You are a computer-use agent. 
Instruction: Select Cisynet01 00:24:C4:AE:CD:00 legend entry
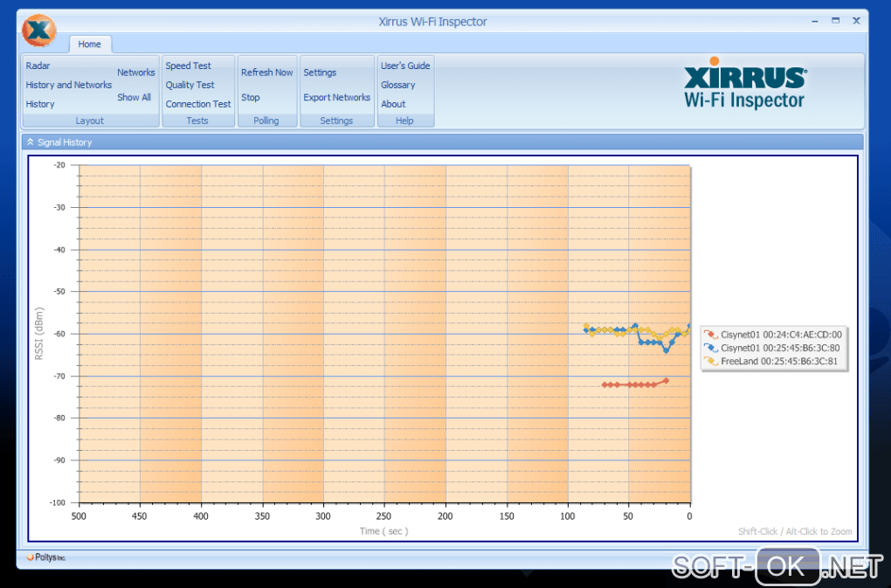click(x=775, y=335)
